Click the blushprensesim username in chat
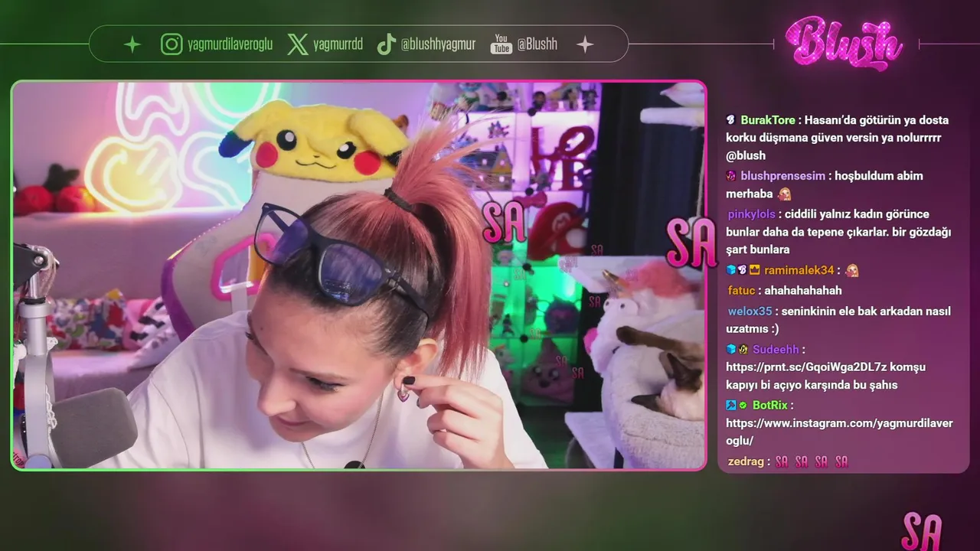Image resolution: width=980 pixels, height=551 pixels. click(783, 176)
